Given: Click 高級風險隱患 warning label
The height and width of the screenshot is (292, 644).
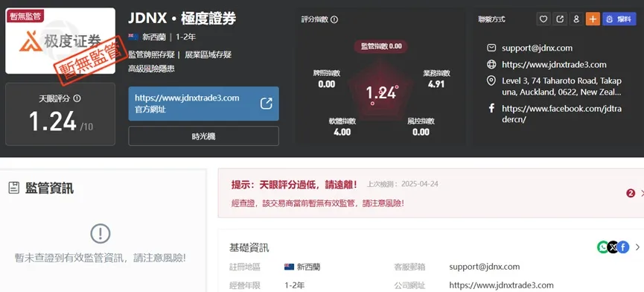Looking at the screenshot, I should [152, 69].
